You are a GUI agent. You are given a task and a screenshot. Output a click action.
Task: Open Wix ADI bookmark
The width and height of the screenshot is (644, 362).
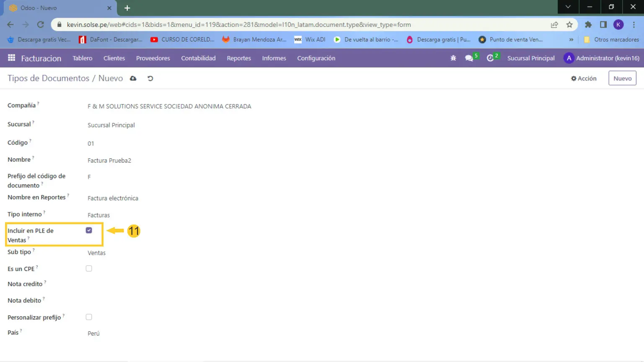click(x=310, y=39)
